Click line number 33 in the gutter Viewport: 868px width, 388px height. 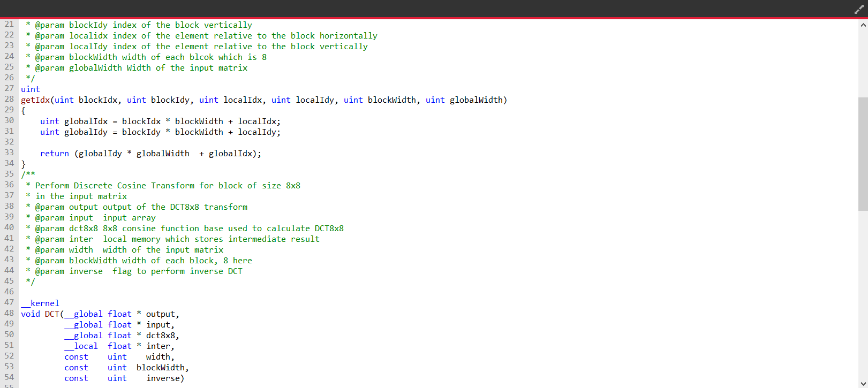click(9, 153)
